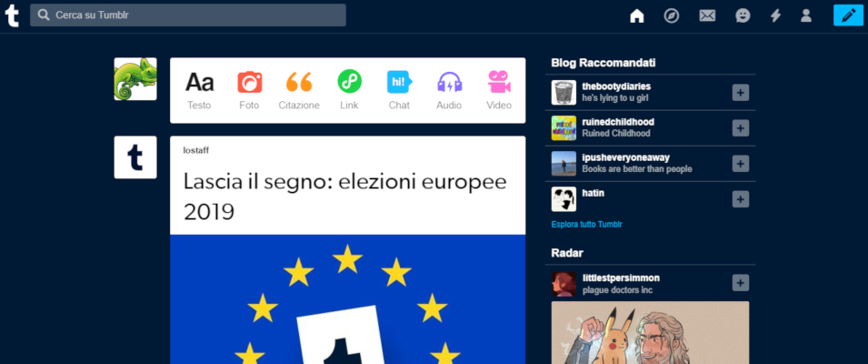Create a new post with pencil button
Screen dimensions: 868x364
(848, 15)
